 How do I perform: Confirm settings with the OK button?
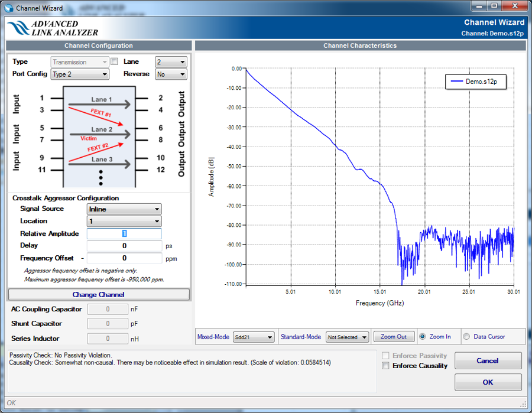coord(488,382)
